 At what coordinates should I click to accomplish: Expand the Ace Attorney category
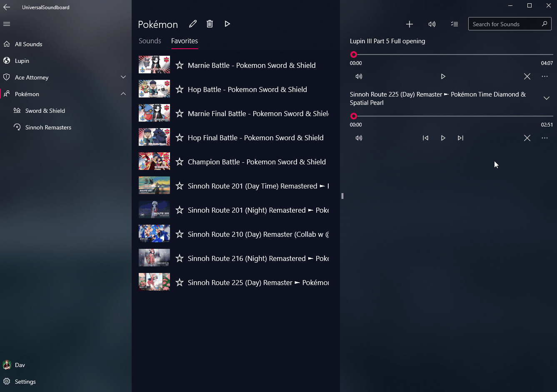[x=123, y=77]
